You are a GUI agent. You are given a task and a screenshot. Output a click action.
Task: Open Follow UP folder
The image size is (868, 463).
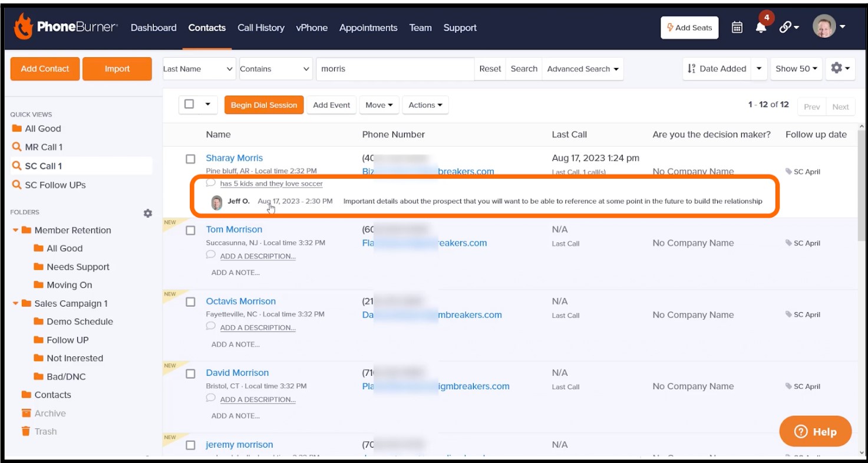[61, 340]
